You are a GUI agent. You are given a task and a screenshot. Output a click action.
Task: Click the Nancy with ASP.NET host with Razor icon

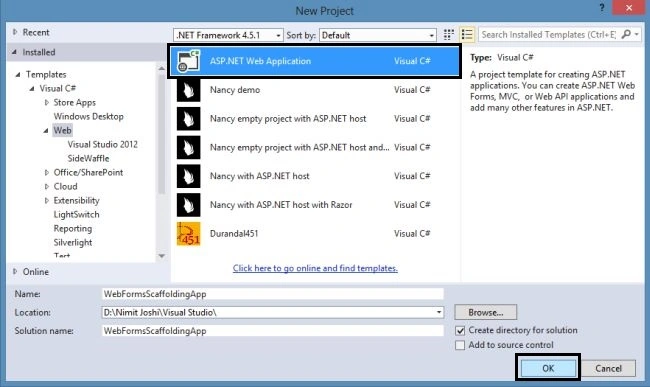click(x=189, y=205)
